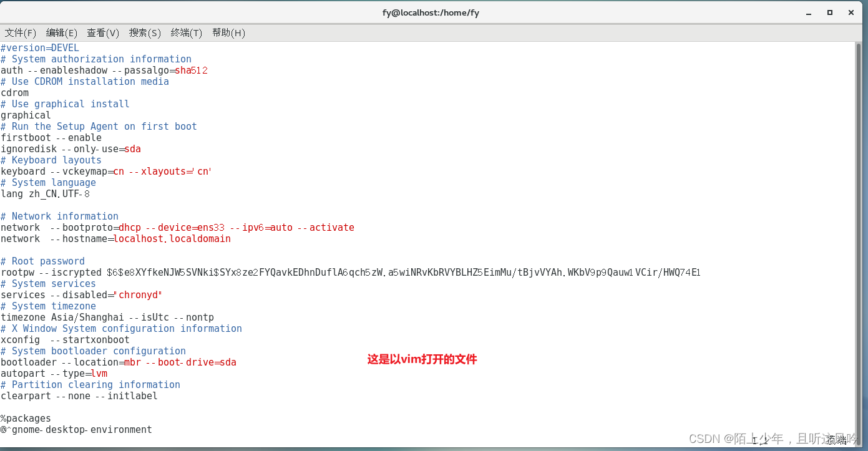Click the 'autopart --type=lvm' line
Image resolution: width=868 pixels, height=451 pixels.
coord(54,374)
